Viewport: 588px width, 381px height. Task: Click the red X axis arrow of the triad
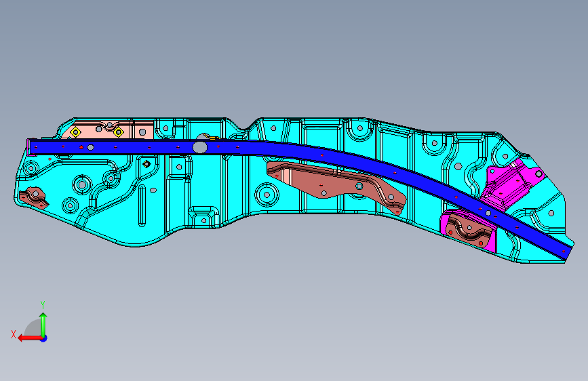(x=30, y=338)
